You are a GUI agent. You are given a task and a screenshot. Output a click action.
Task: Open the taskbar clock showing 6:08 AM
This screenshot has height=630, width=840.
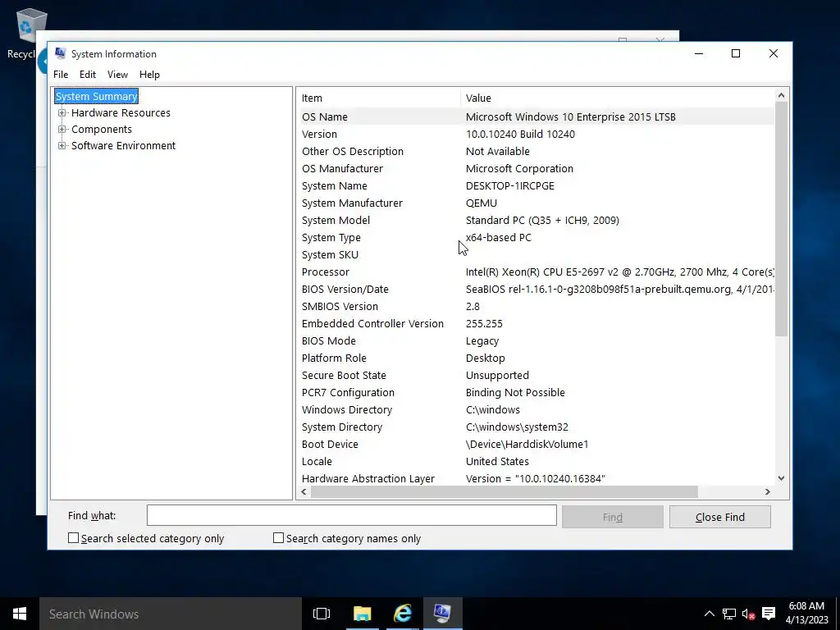coord(806,614)
